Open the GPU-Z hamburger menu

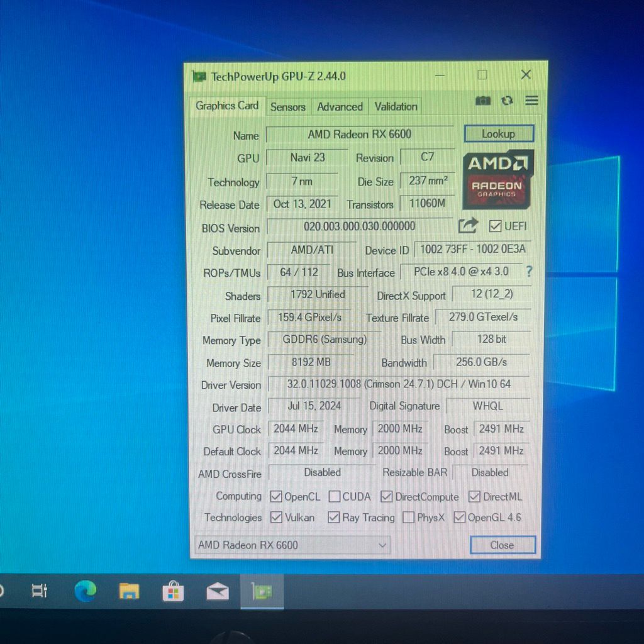[x=531, y=101]
